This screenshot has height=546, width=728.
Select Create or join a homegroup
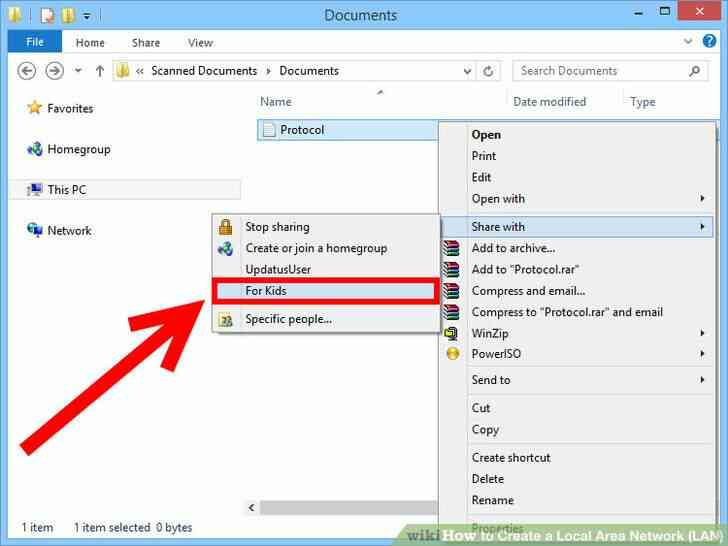[316, 248]
